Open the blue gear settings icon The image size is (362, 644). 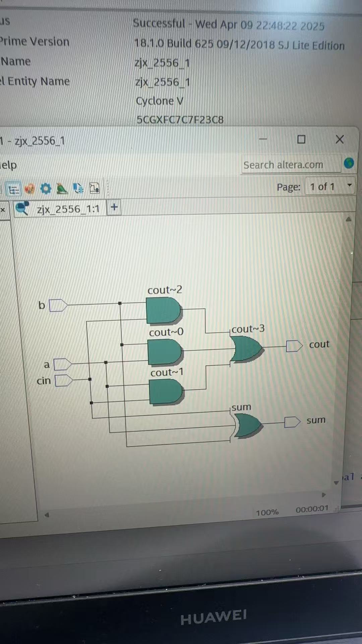(46, 189)
